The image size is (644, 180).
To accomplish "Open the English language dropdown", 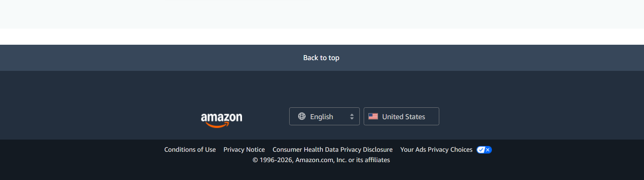I will pyautogui.click(x=324, y=116).
